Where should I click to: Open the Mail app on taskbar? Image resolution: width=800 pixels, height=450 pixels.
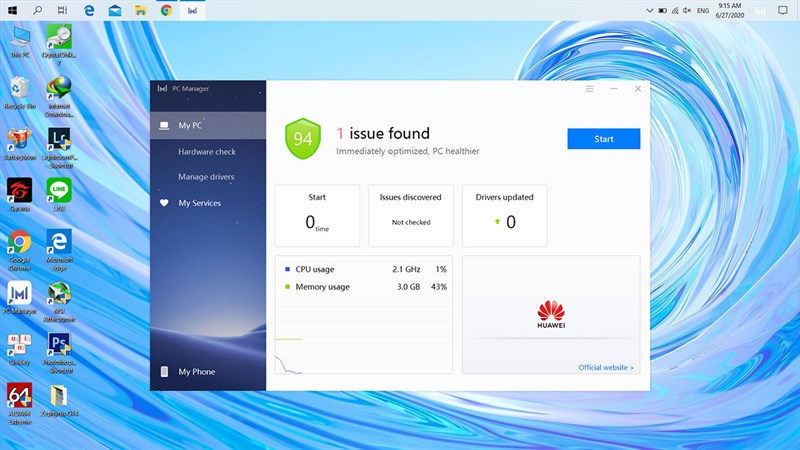click(x=115, y=10)
